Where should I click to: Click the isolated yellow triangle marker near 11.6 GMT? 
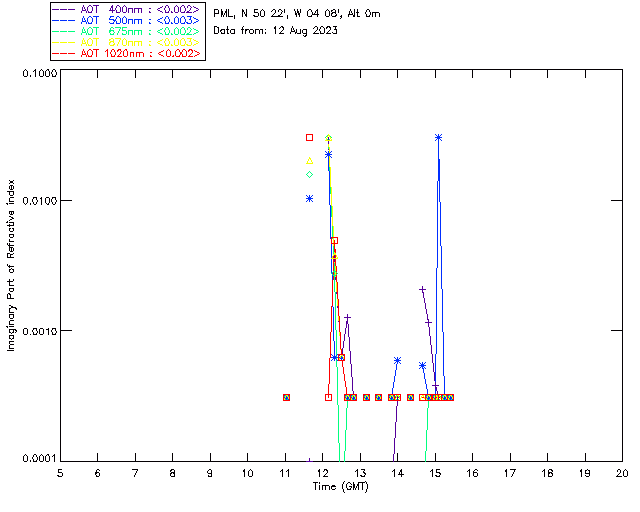tap(309, 161)
